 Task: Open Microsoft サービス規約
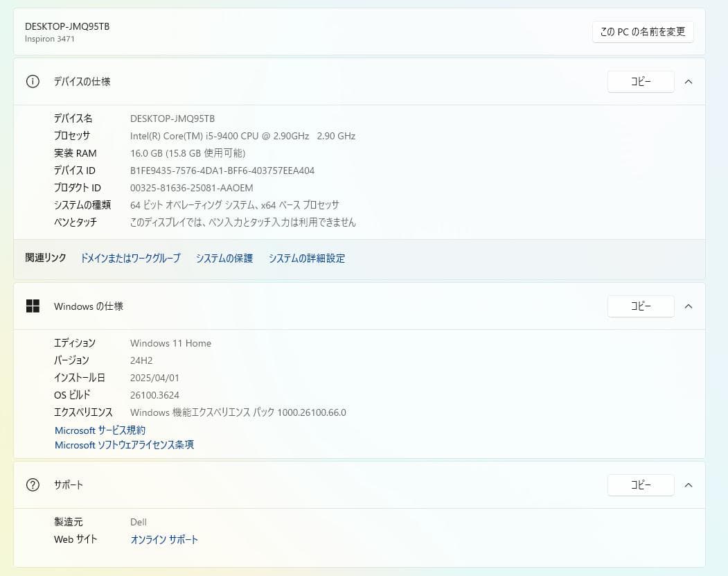pyautogui.click(x=100, y=430)
